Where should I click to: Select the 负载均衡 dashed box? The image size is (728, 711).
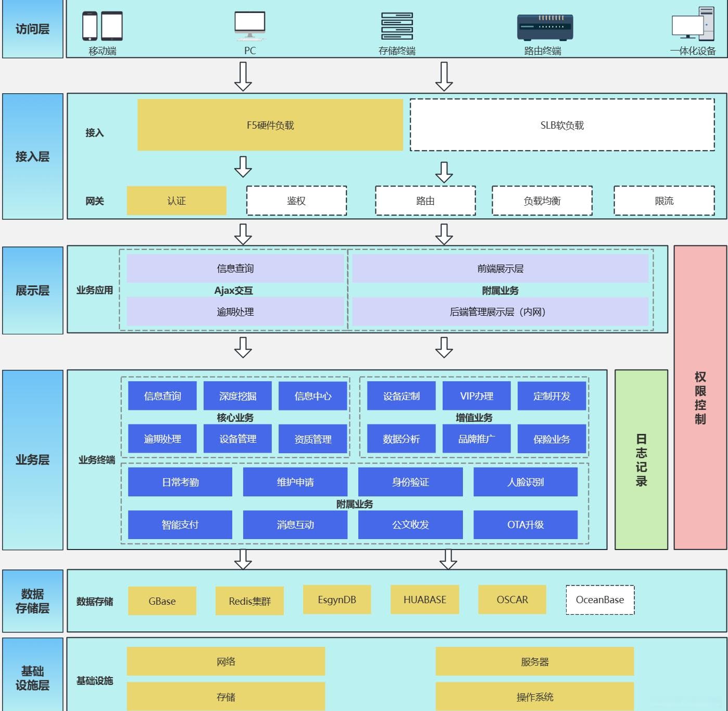[542, 201]
